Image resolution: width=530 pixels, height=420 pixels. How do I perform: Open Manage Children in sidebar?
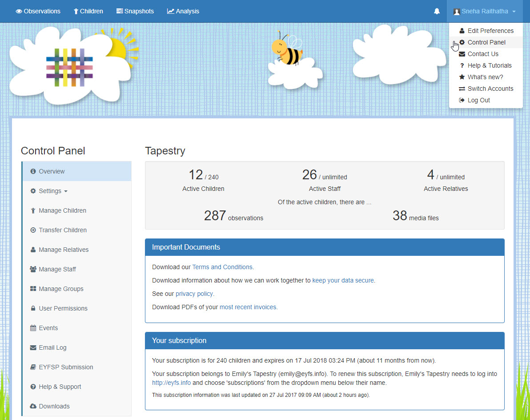point(77,210)
